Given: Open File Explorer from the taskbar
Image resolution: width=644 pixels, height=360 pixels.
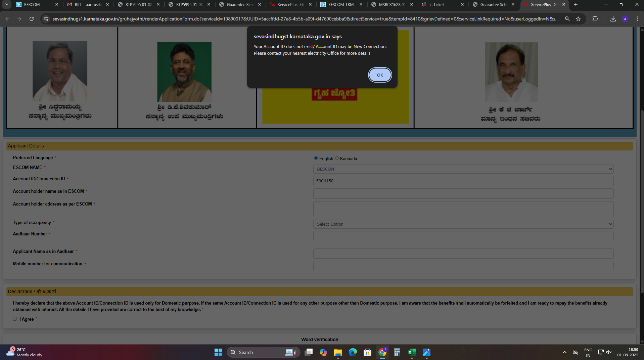Looking at the screenshot, I should pos(338,352).
